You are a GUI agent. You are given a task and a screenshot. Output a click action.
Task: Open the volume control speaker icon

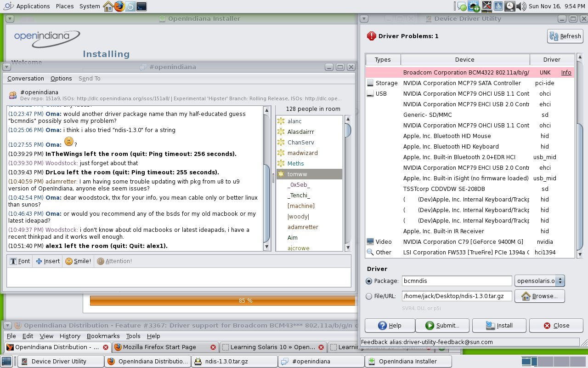click(521, 6)
